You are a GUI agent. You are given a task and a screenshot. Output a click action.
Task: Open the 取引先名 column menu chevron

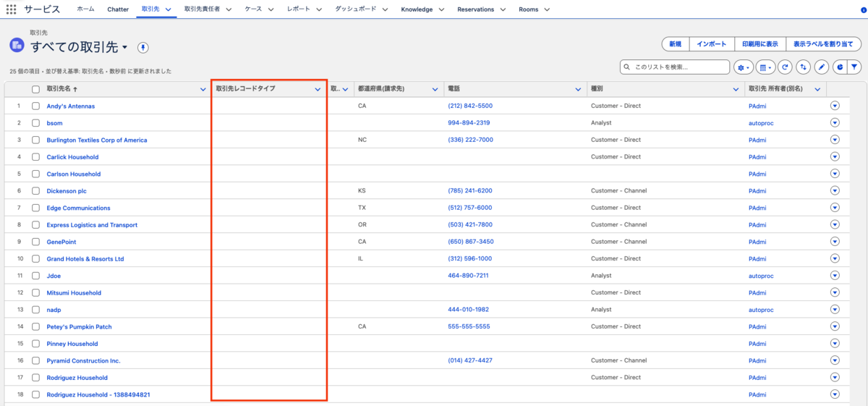(203, 89)
